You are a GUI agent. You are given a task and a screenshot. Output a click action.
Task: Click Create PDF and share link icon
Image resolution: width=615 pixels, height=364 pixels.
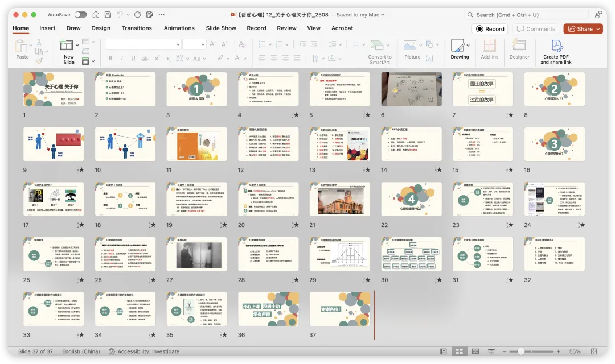556,46
